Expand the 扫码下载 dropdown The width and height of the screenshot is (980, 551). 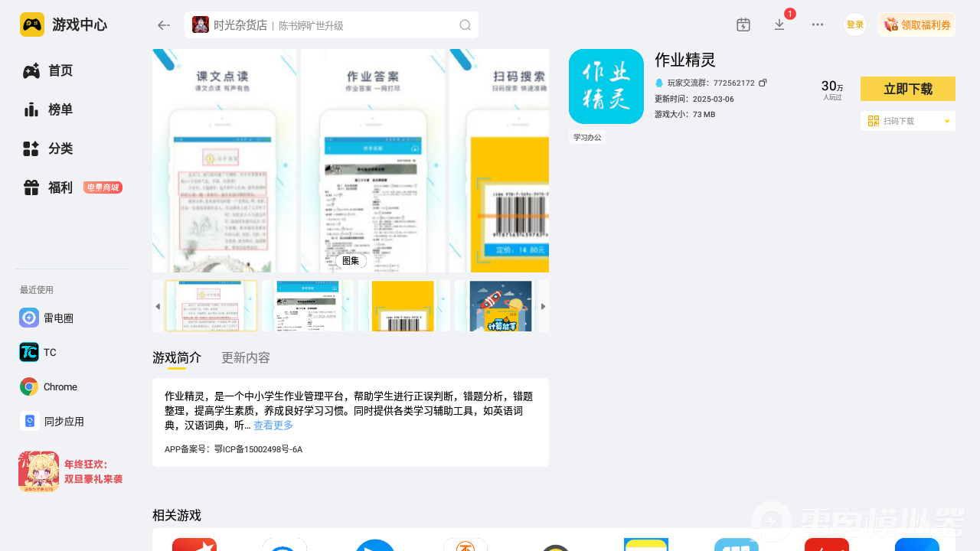[946, 121]
